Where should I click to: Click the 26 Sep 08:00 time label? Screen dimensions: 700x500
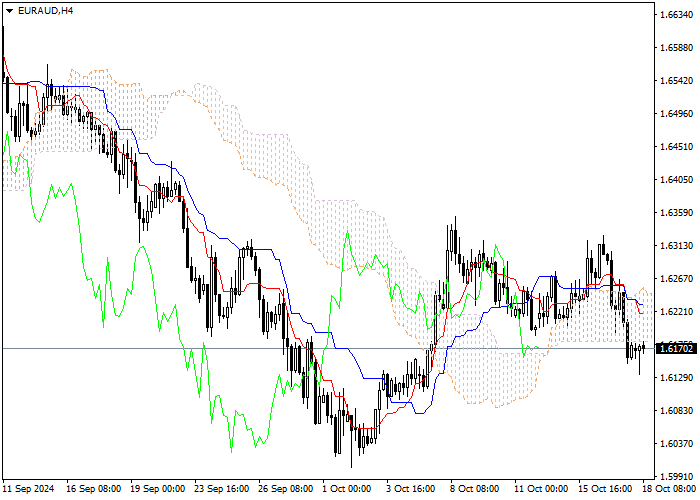(x=286, y=489)
